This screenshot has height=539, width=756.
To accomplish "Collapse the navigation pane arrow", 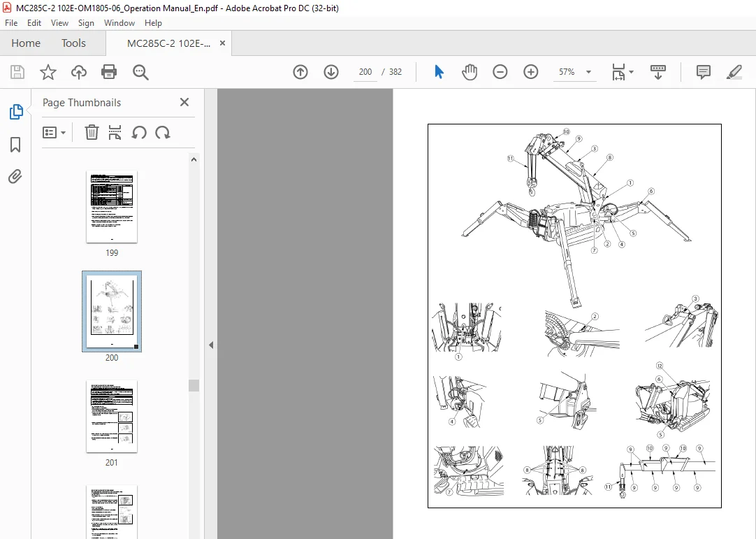I will click(x=211, y=345).
